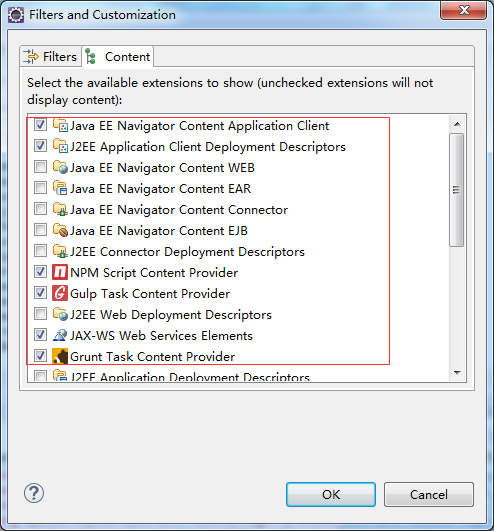Uncheck J2EE Application Client Deployment Descriptors
Viewport: 494px width, 531px height.
tap(40, 146)
